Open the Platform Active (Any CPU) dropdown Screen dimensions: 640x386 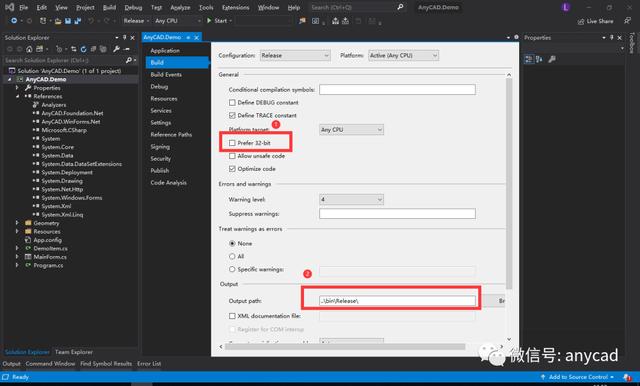pyautogui.click(x=403, y=55)
